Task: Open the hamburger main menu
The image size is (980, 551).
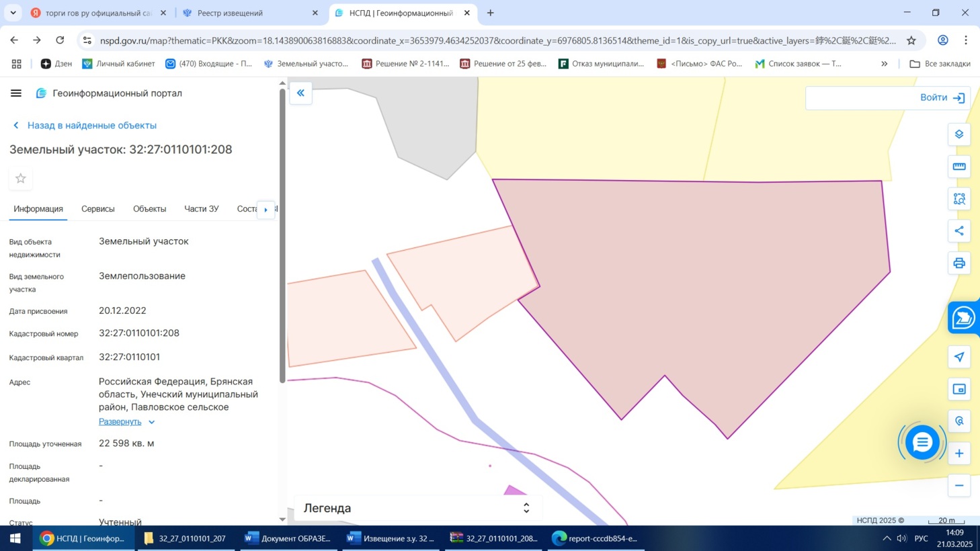Action: point(16,93)
